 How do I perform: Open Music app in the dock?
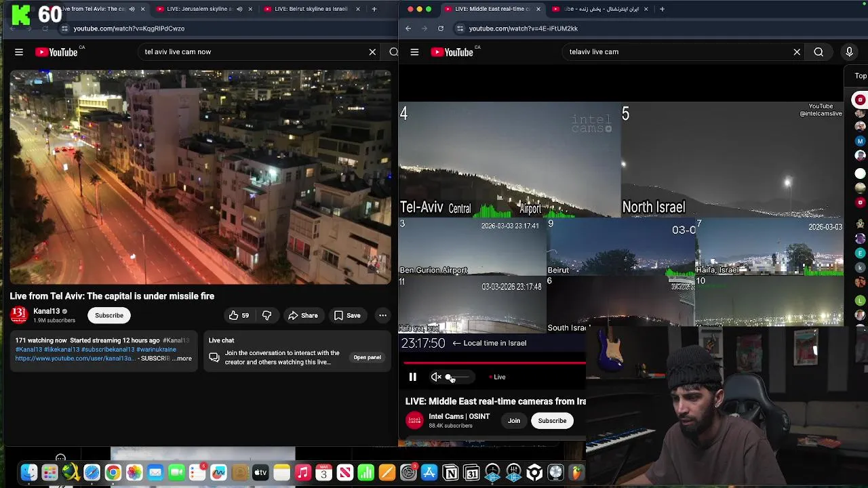point(303,472)
